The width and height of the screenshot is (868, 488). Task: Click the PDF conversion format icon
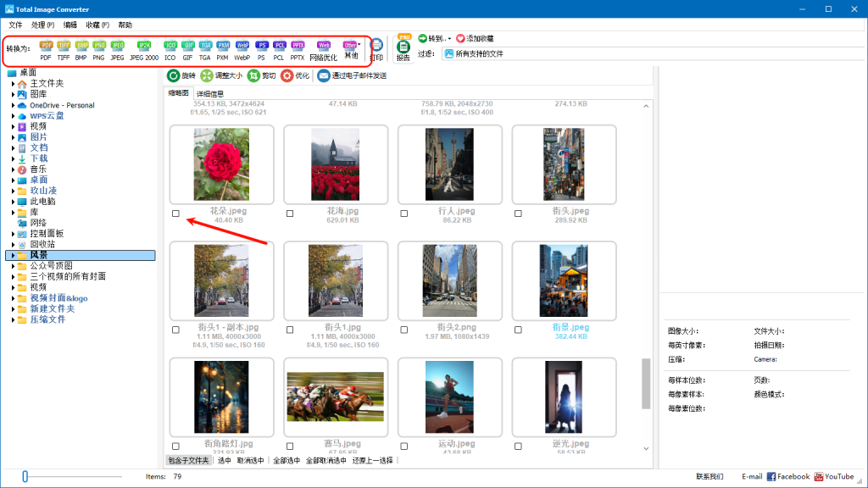pos(46,46)
